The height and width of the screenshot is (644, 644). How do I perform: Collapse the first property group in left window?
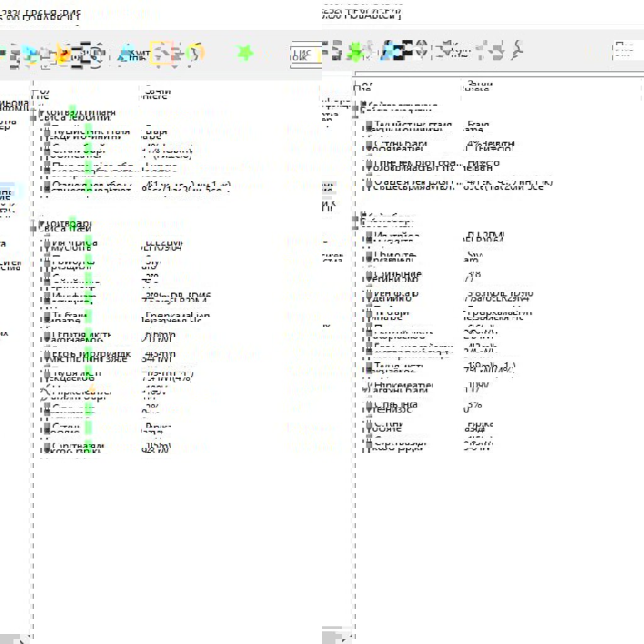[41, 113]
